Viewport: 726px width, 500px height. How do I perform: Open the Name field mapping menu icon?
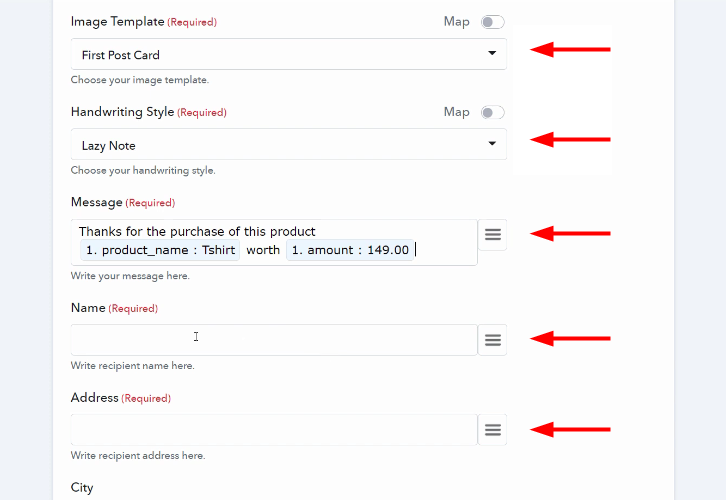pos(492,340)
